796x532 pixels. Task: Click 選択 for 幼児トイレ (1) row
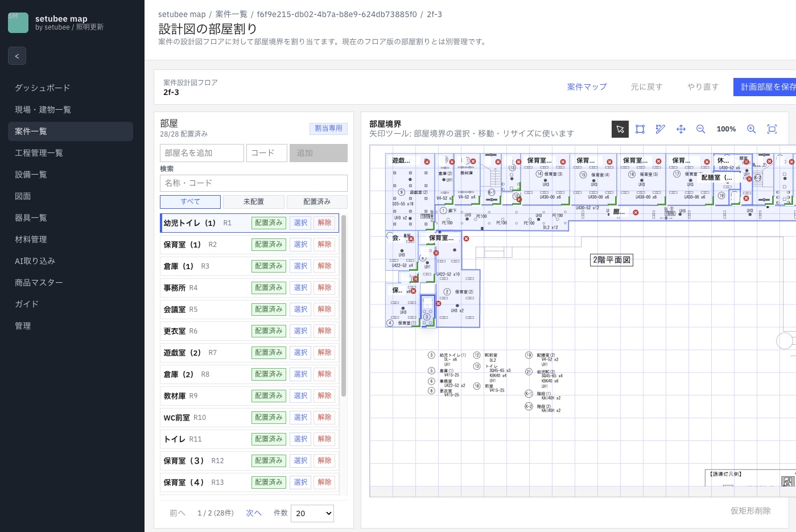pos(300,223)
